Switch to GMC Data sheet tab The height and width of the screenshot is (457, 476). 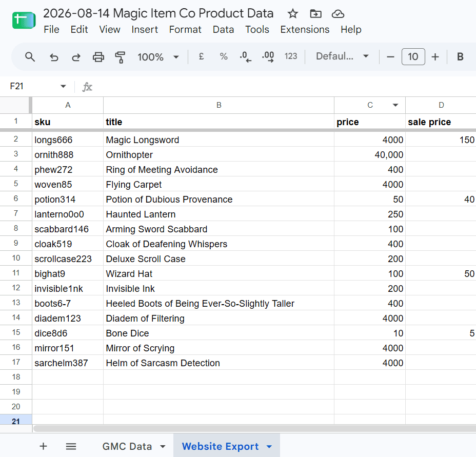coord(127,446)
